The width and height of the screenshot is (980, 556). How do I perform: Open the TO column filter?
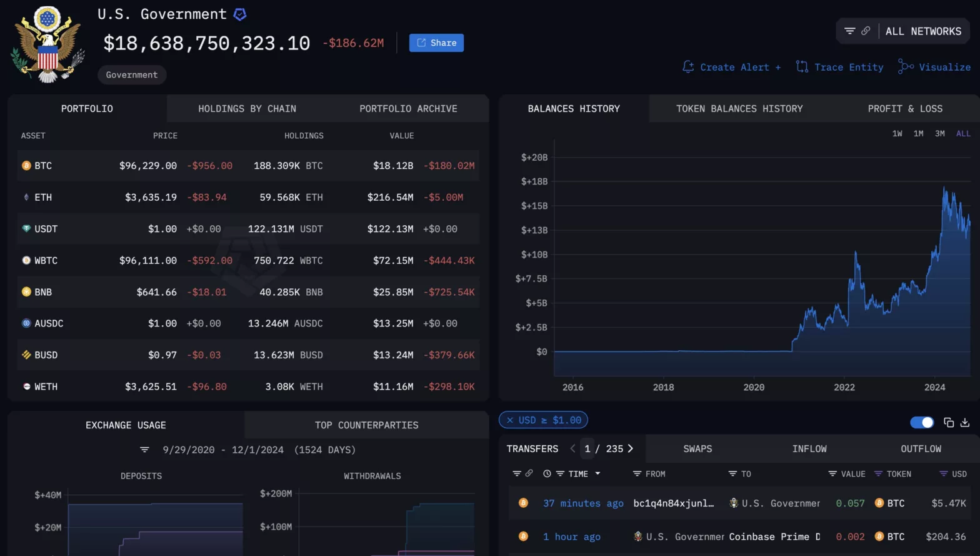[x=732, y=473]
